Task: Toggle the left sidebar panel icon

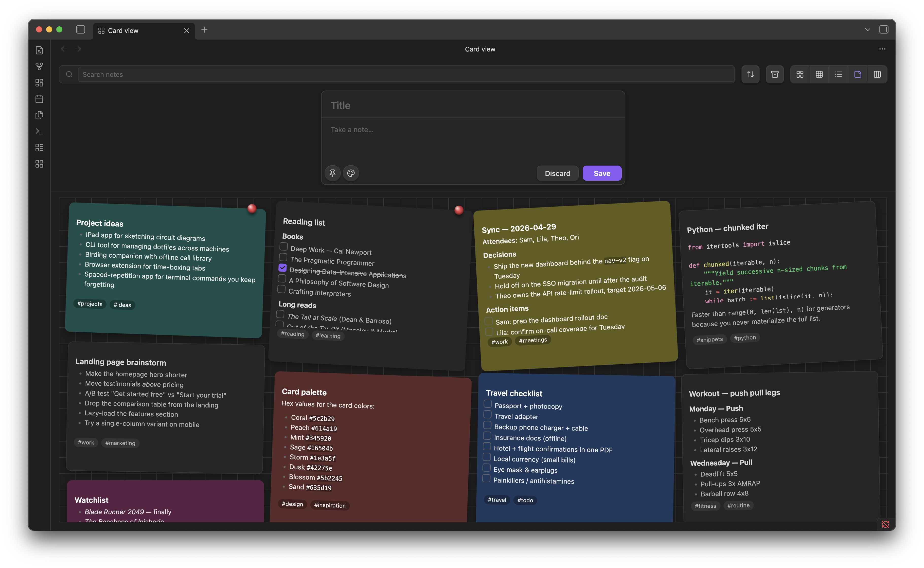Action: (x=80, y=30)
